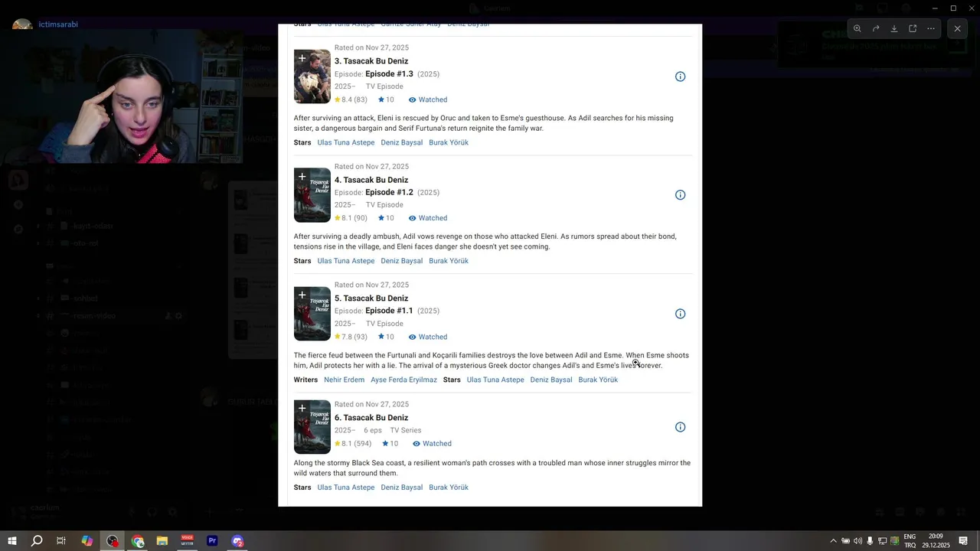The width and height of the screenshot is (980, 551).
Task: Toggle Watched status on Episode #1.2
Action: [x=428, y=218]
